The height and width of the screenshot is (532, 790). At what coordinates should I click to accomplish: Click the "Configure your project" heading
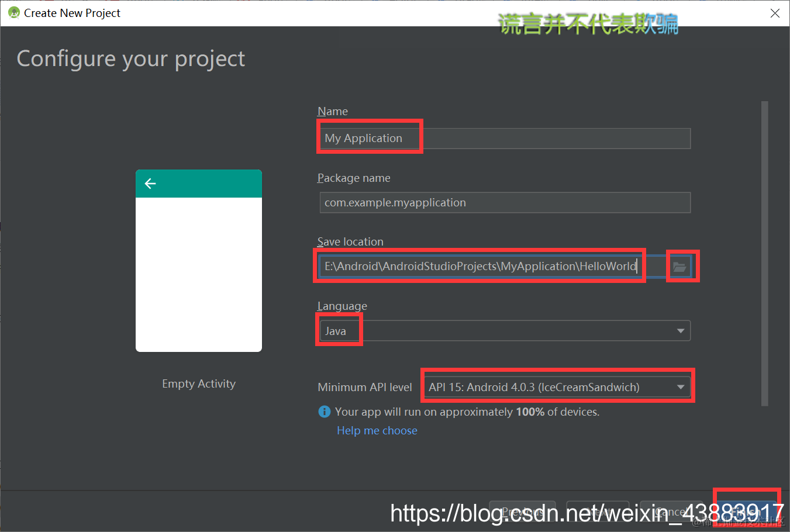pyautogui.click(x=131, y=59)
